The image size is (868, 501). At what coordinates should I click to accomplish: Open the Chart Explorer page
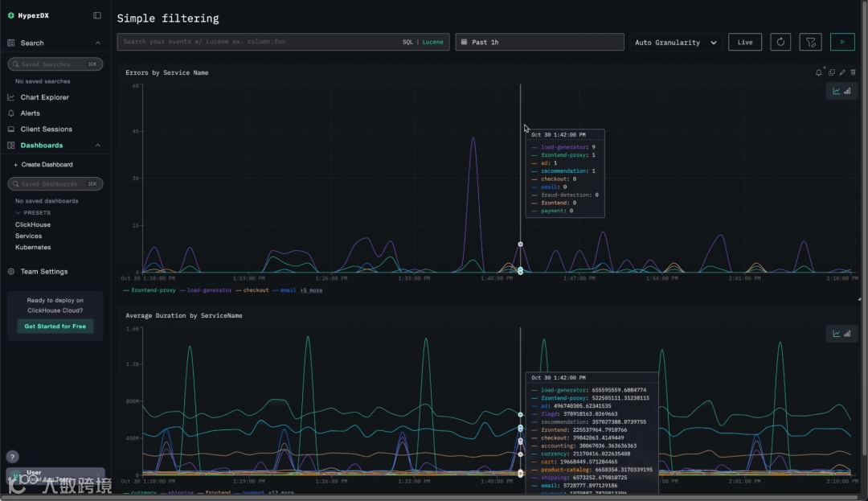(45, 97)
